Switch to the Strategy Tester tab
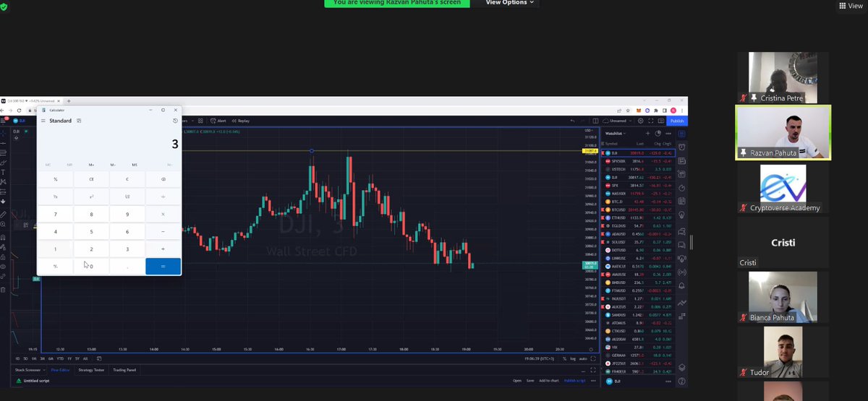 91,370
